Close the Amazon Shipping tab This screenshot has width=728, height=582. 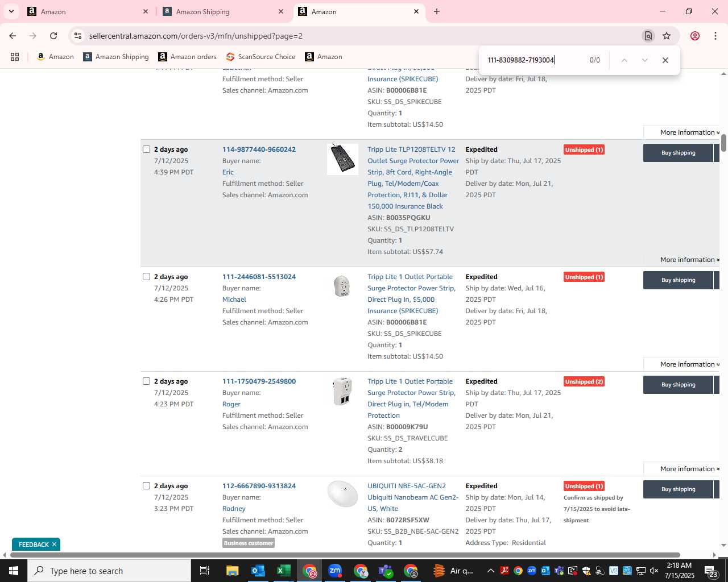281,11
